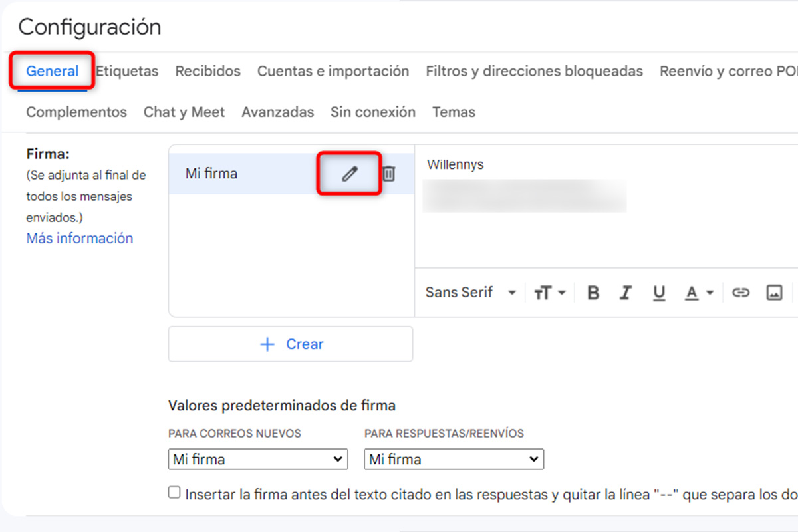
Task: Apply underline formatting to the signature
Action: 659,292
